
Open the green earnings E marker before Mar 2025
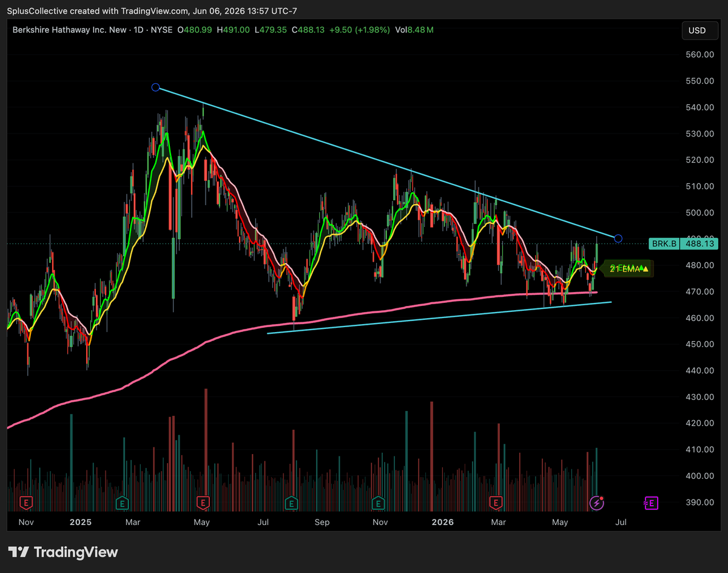click(122, 503)
